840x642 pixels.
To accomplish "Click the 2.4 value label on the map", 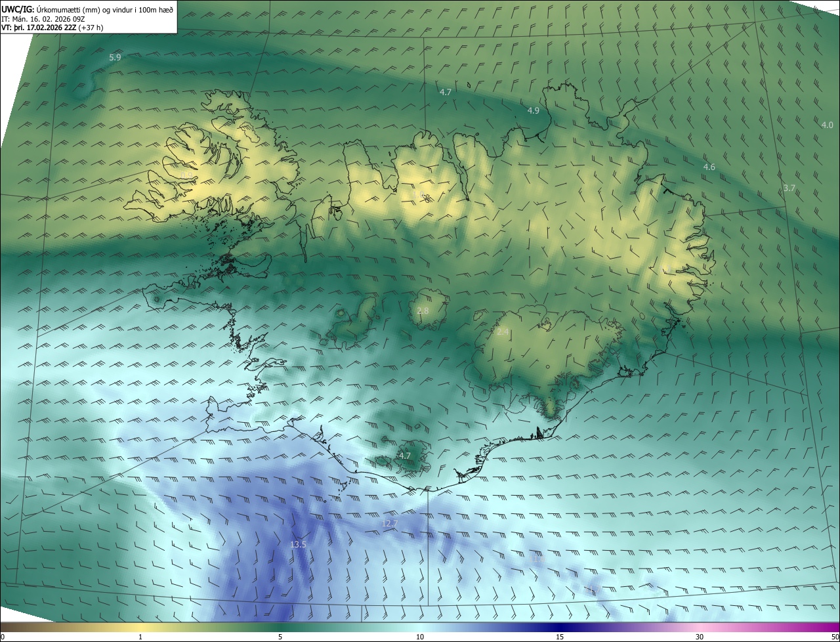I will point(503,332).
